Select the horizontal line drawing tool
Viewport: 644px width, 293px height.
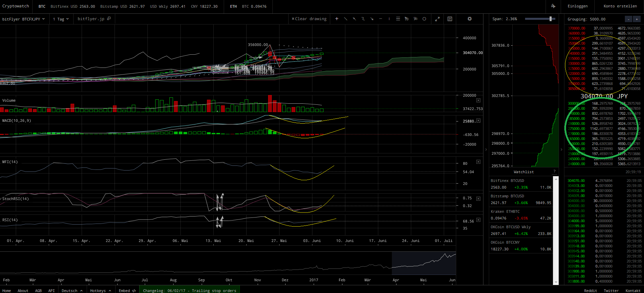point(381,19)
